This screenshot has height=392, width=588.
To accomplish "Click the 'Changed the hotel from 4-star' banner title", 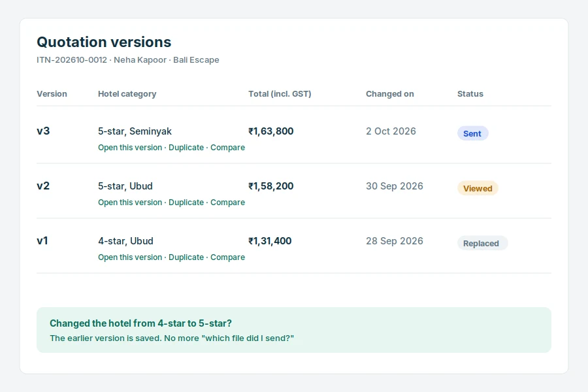I will (140, 323).
